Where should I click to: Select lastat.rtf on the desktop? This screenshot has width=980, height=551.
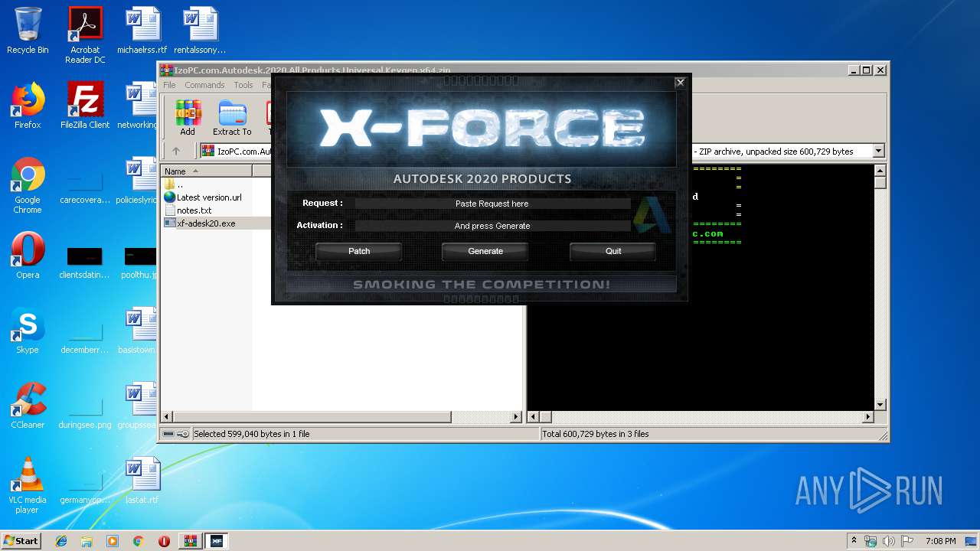142,481
